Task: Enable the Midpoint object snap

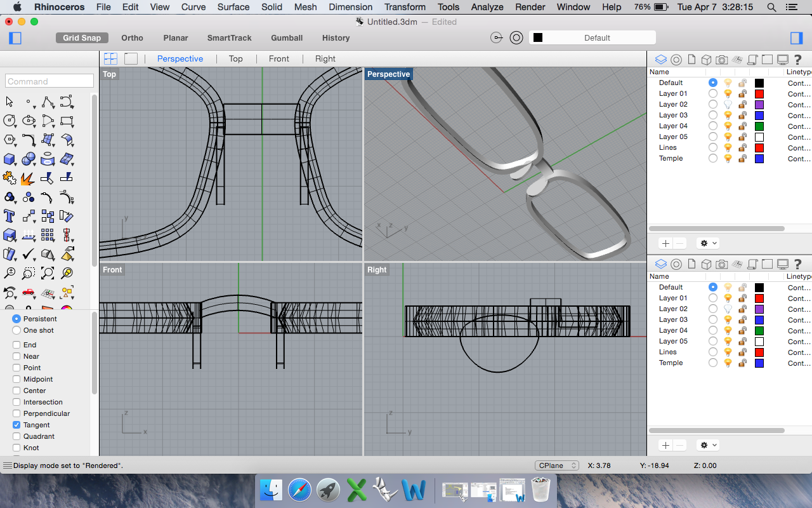Action: click(x=16, y=379)
